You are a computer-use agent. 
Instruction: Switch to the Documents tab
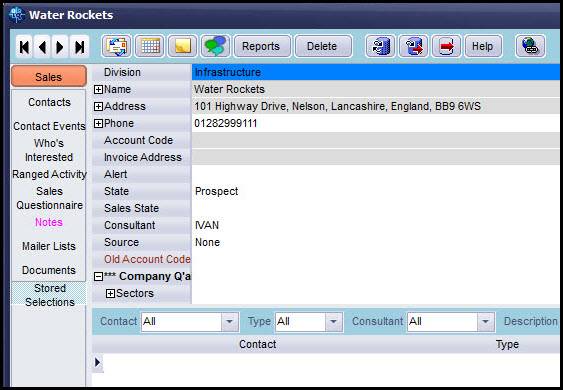49,270
